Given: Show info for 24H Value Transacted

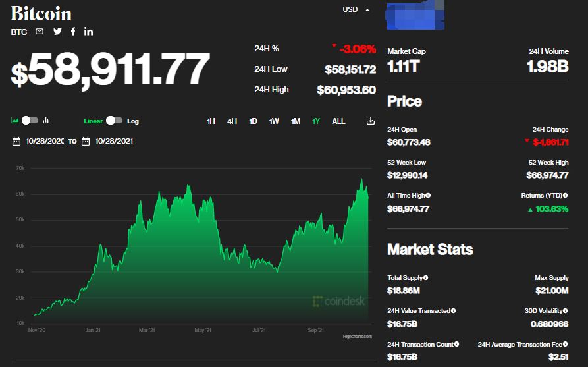Looking at the screenshot, I should click(x=454, y=311).
